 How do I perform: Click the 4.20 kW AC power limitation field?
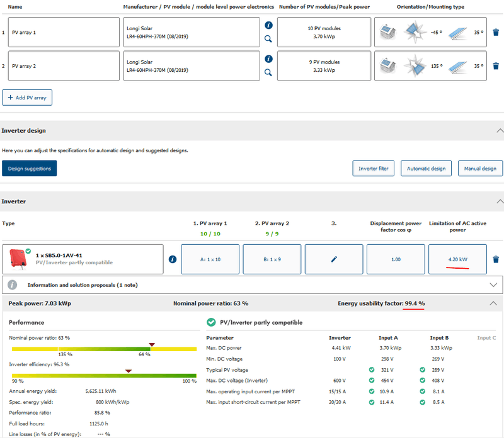tap(457, 259)
